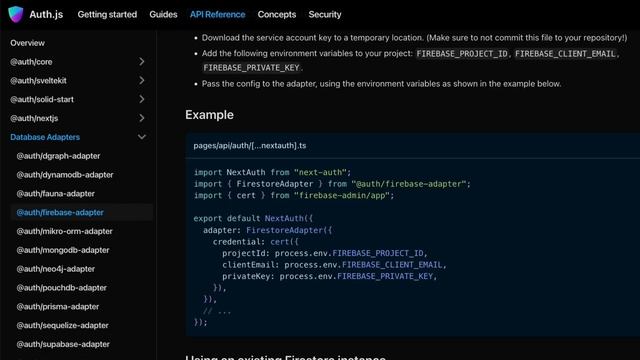Click the credential: cert({ code line
The height and width of the screenshot is (360, 640).
[256, 242]
